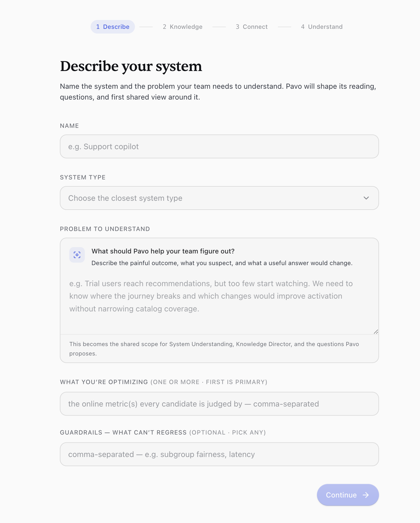The image size is (420, 523).
Task: Switch to the Connect step
Action: (252, 27)
